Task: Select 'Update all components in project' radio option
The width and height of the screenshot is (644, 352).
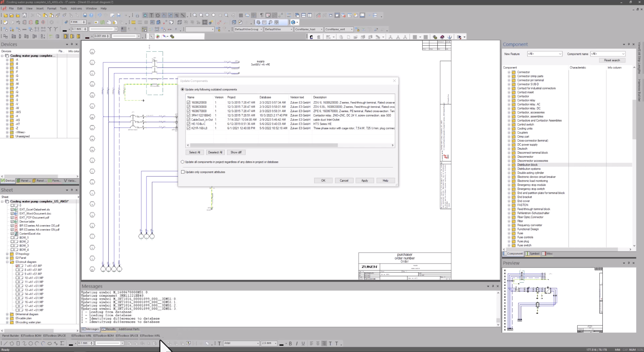Action: [x=183, y=162]
